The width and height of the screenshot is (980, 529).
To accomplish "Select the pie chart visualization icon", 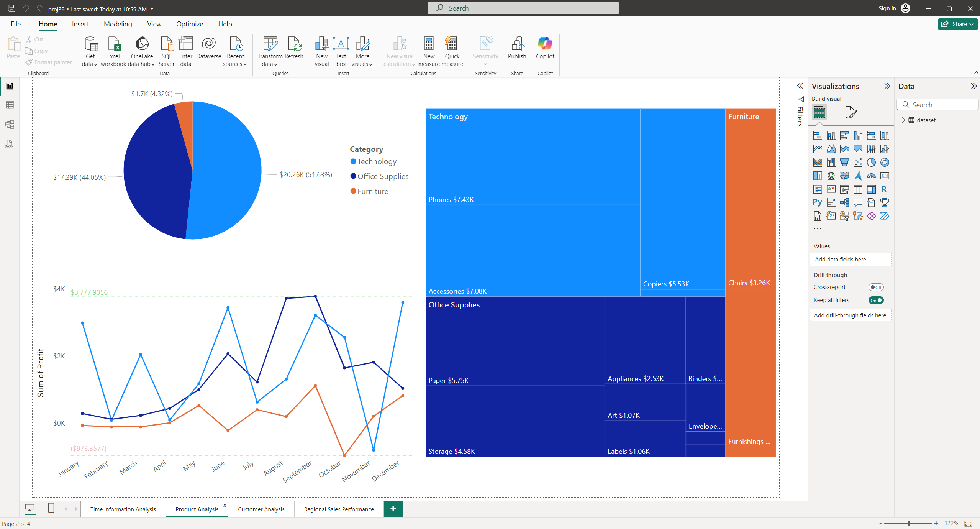I will (x=871, y=163).
